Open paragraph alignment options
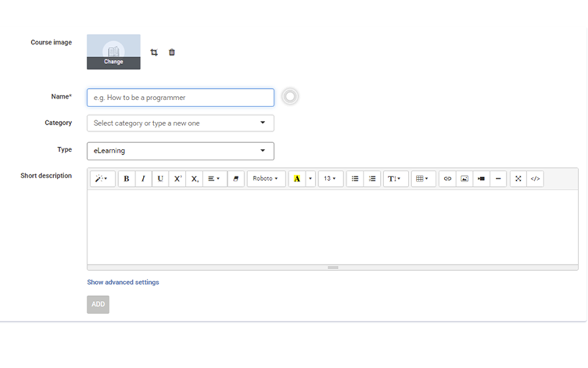This screenshot has width=588, height=368. click(214, 179)
